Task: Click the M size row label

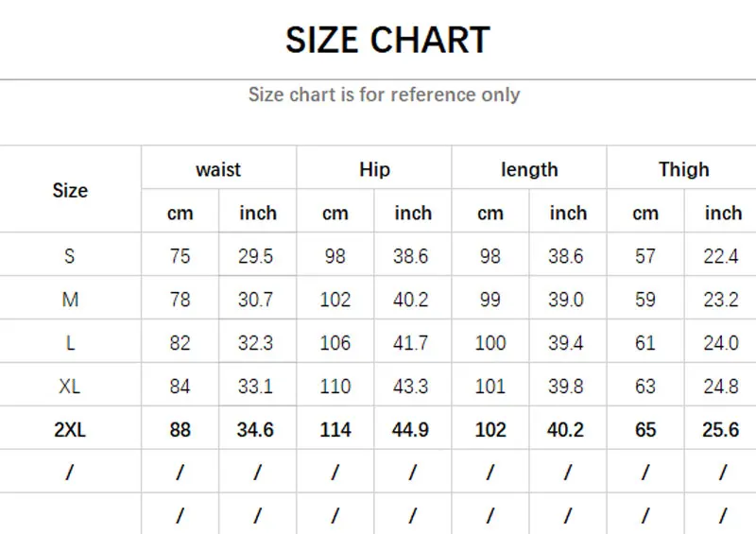Action: [x=70, y=300]
